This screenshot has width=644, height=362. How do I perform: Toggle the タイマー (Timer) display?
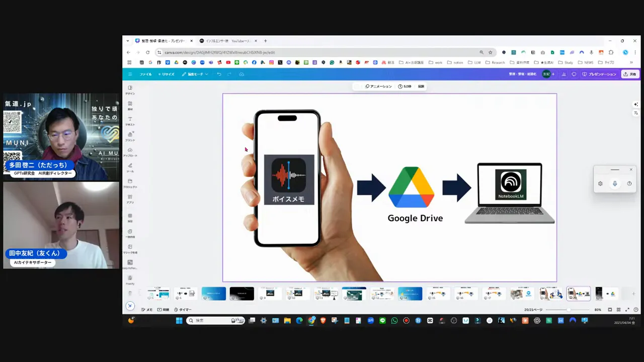(184, 309)
